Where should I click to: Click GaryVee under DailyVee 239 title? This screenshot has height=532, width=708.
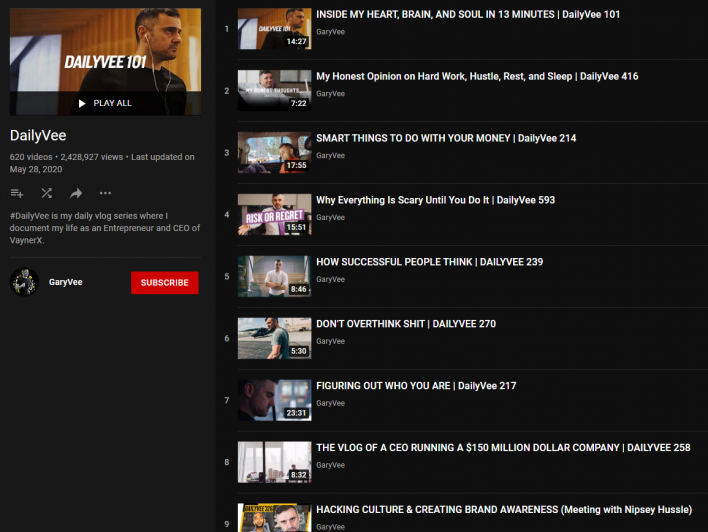click(x=331, y=280)
